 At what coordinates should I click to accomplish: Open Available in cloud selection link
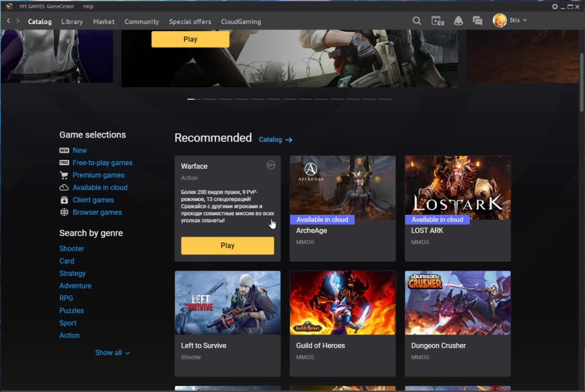[x=100, y=188]
